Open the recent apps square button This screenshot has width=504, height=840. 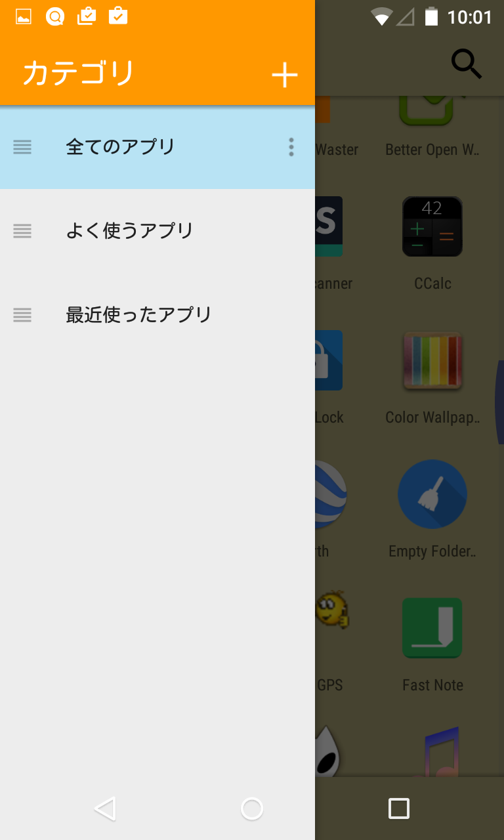point(399,808)
